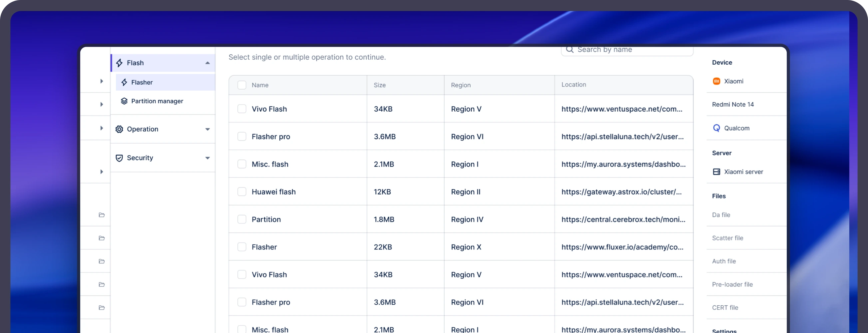Screen dimensions: 868x333
Task: Choose Xiaomi server under Server
Action: 746,172
